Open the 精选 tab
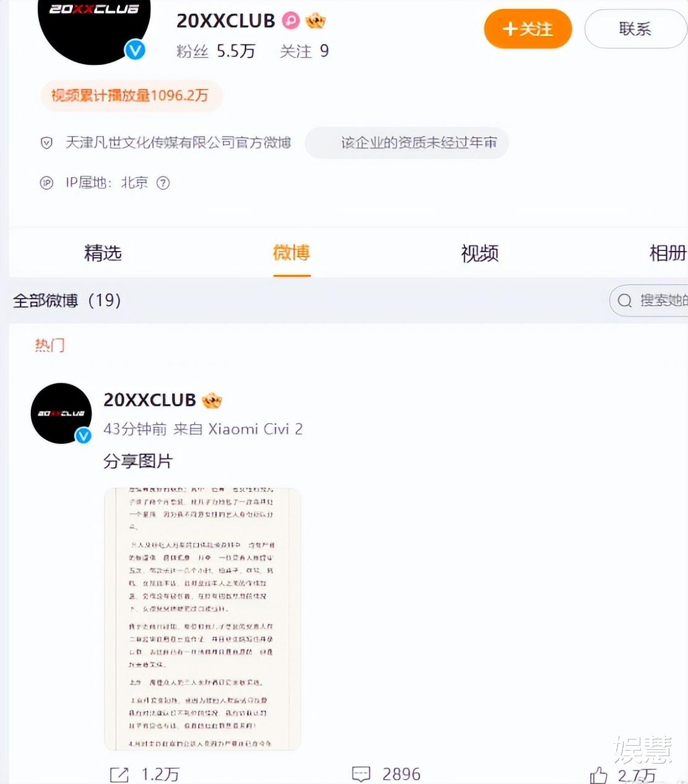 (x=103, y=253)
